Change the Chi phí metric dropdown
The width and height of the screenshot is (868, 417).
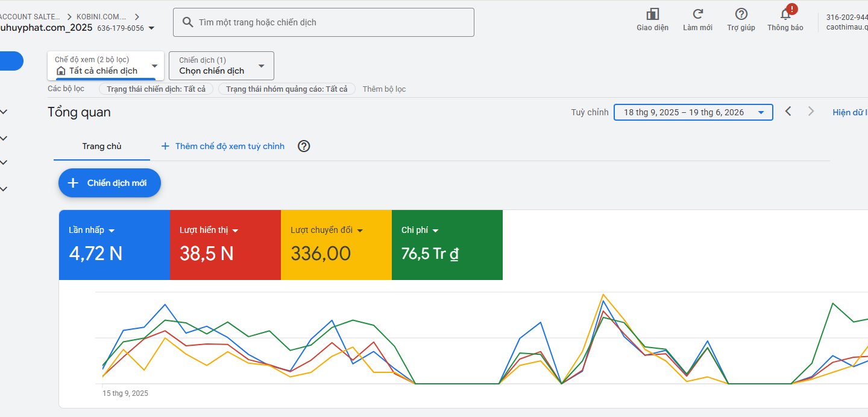pyautogui.click(x=435, y=231)
